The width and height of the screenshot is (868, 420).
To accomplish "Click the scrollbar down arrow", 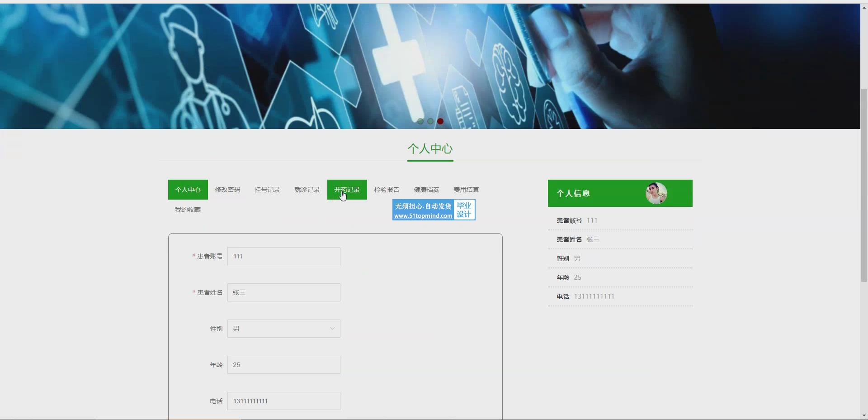I will coord(864,415).
